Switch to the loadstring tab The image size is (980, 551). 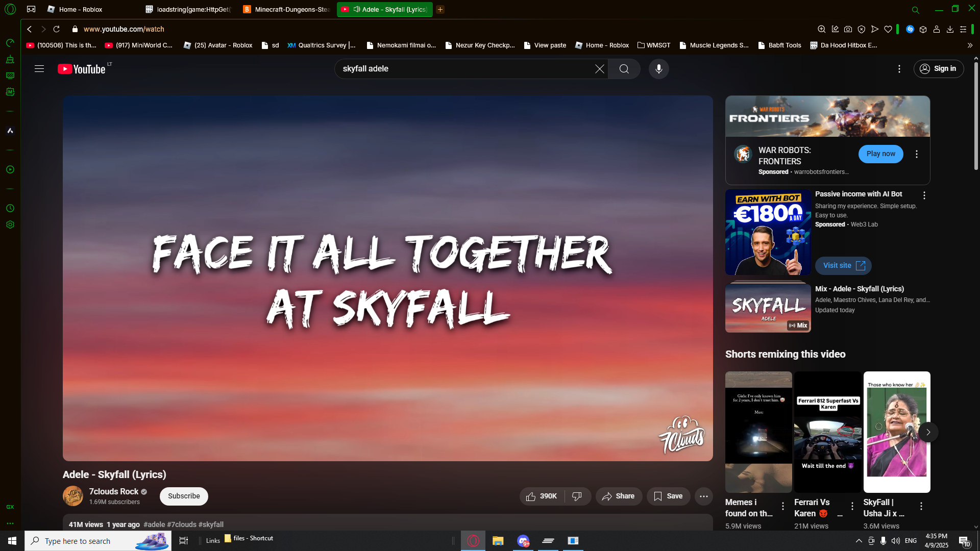[189, 9]
